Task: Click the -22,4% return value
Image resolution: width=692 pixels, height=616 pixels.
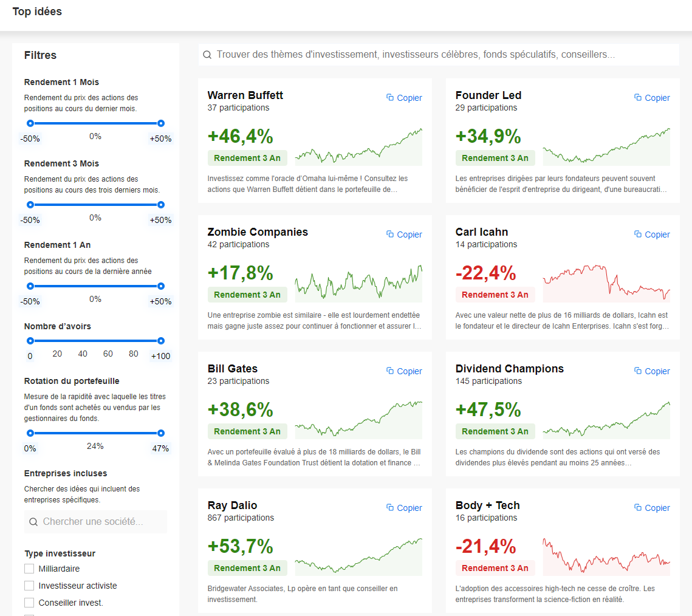Action: [486, 273]
